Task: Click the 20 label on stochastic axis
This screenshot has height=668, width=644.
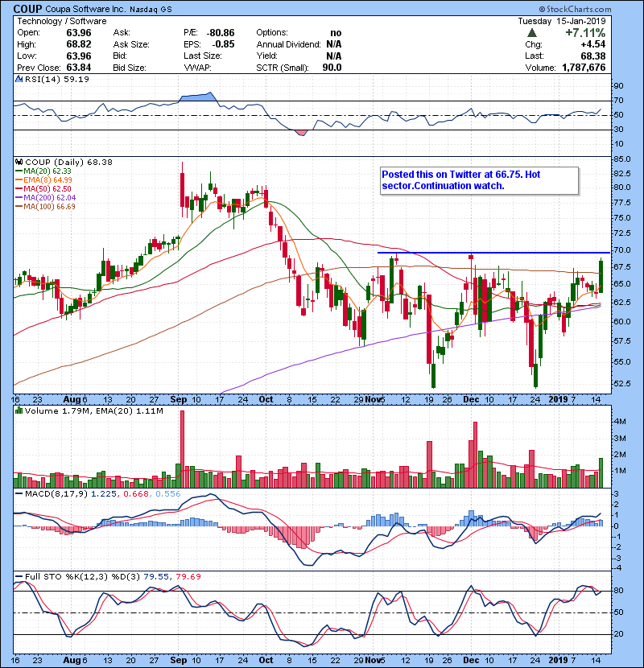Action: 618,634
